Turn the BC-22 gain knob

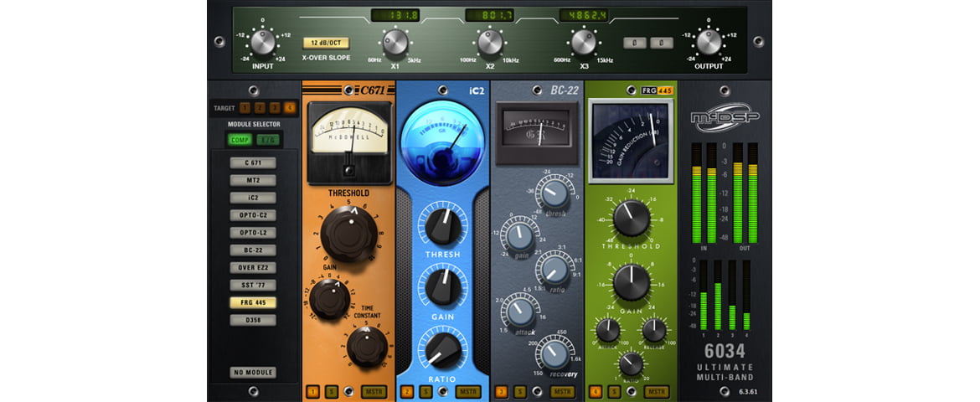pos(519,237)
